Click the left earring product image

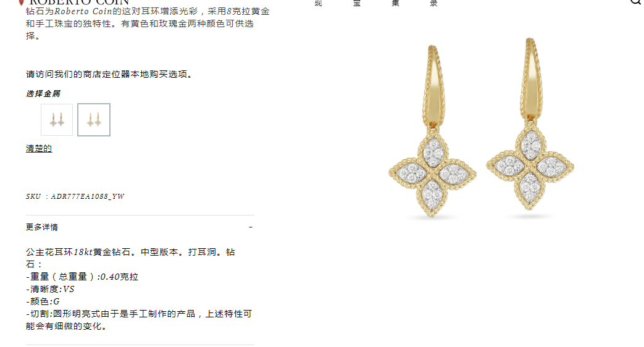(432, 132)
